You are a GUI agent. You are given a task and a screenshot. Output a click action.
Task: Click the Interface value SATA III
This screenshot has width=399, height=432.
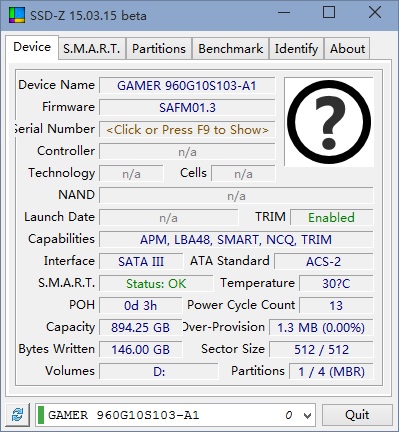[x=141, y=262]
